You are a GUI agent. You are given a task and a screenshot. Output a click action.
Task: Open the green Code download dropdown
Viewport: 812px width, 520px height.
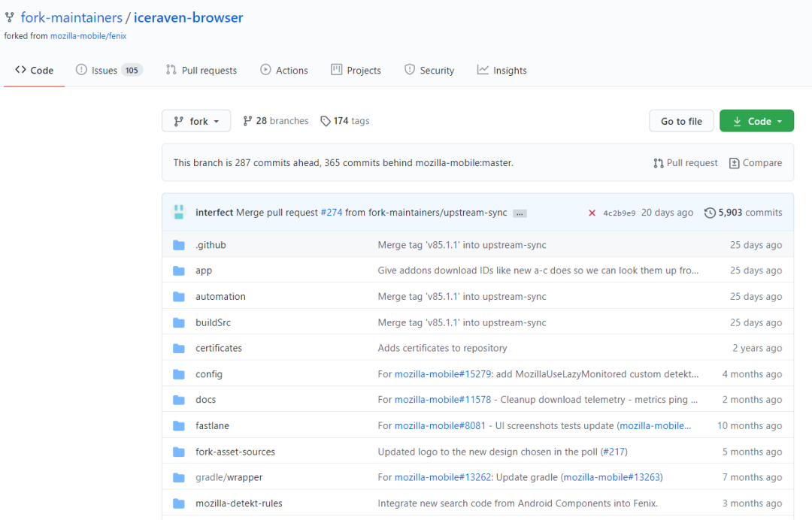pyautogui.click(x=756, y=121)
